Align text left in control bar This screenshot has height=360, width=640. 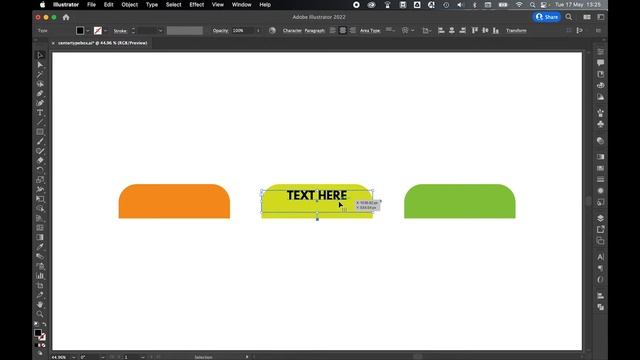click(333, 31)
